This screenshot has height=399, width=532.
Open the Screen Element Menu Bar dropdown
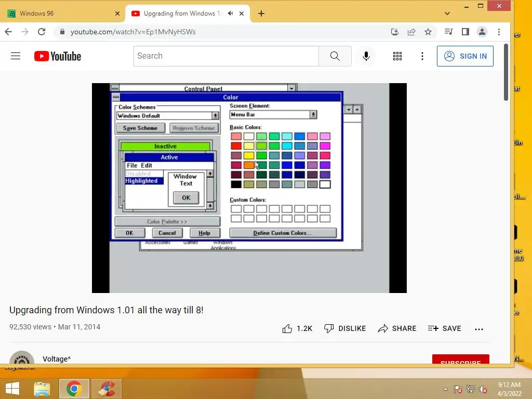coord(313,115)
